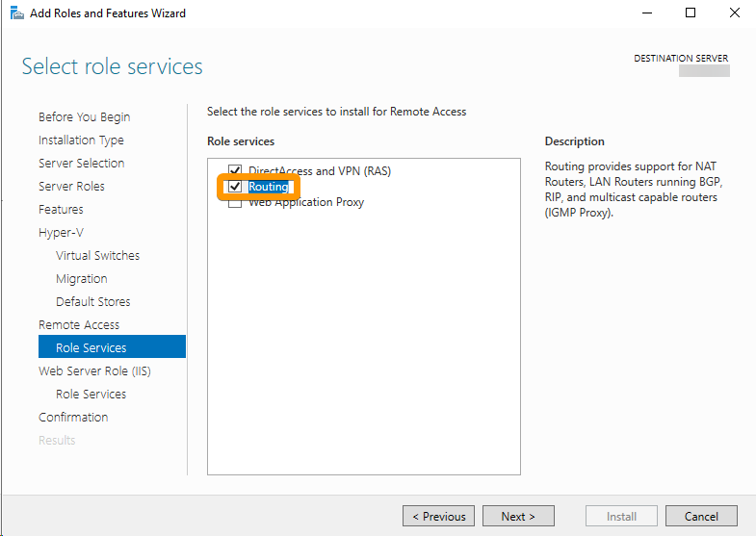Open the Installation Type page

click(x=81, y=140)
